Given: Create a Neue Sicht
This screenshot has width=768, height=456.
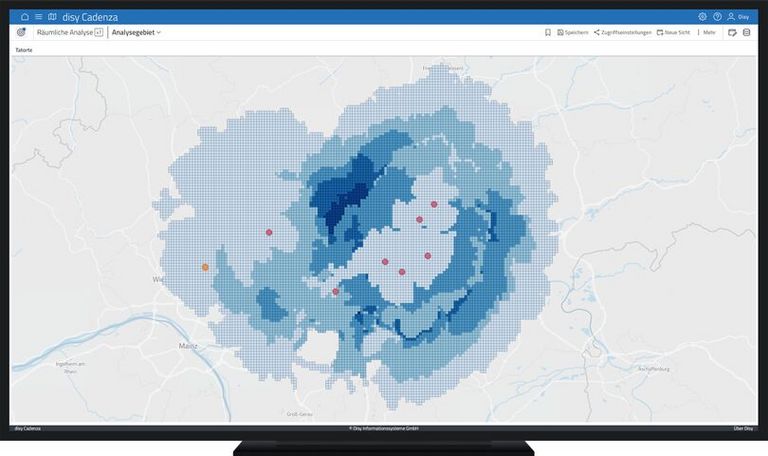Looking at the screenshot, I should (673, 33).
